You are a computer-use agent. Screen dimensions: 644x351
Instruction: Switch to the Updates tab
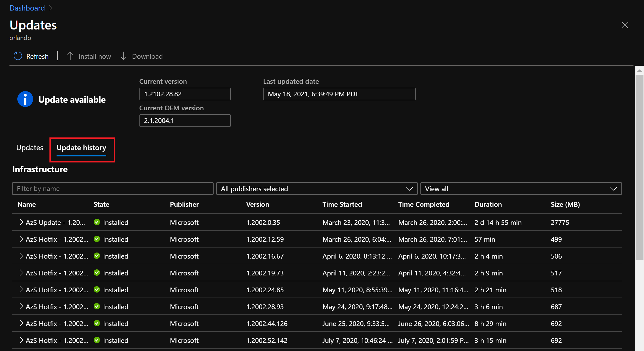tap(30, 147)
